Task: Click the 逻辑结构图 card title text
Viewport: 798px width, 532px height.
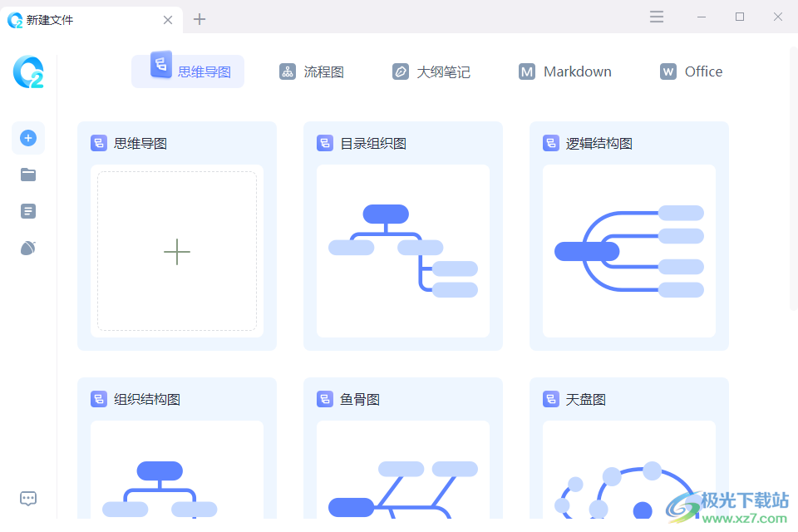Action: pyautogui.click(x=599, y=144)
